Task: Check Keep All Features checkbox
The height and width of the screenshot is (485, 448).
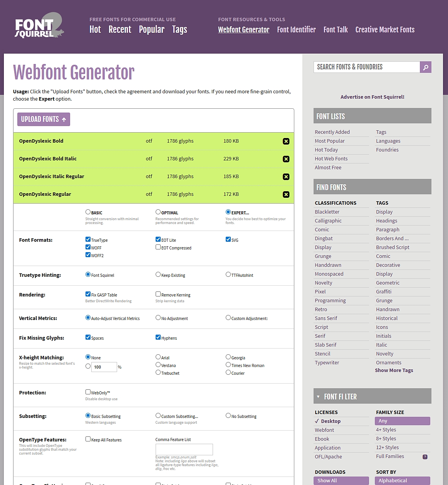Action: click(x=88, y=439)
